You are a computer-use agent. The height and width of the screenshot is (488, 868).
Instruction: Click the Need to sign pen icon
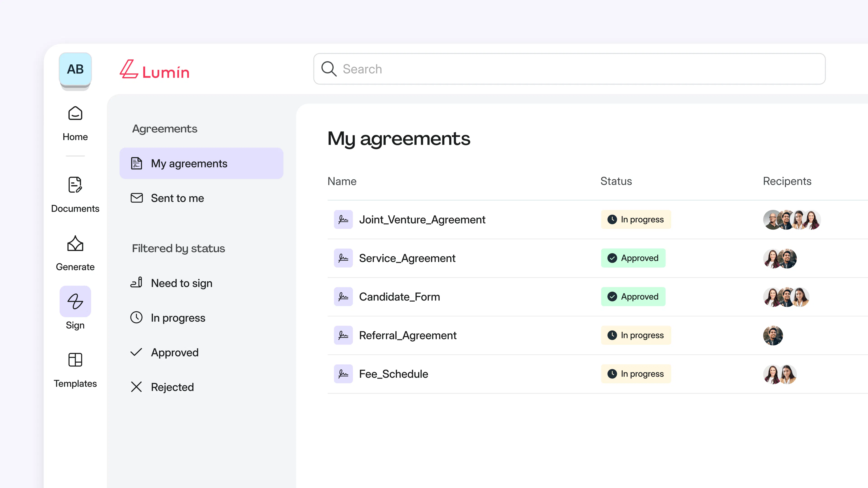click(x=137, y=282)
